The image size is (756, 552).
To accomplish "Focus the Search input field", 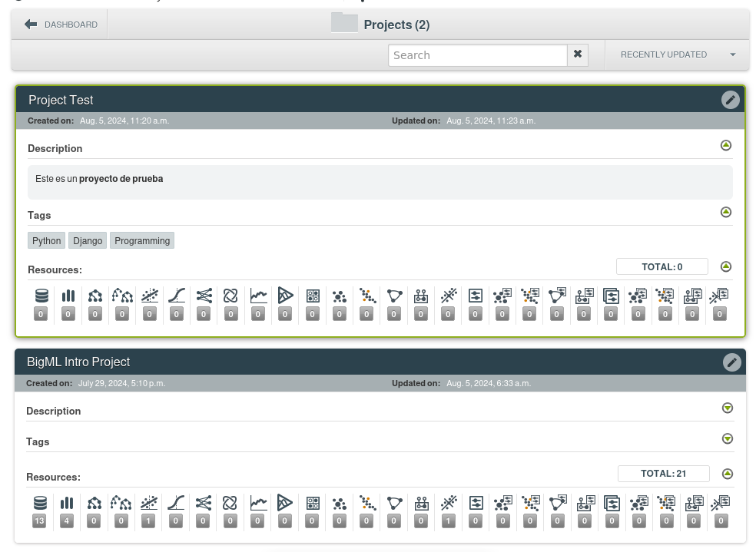I will coord(477,55).
